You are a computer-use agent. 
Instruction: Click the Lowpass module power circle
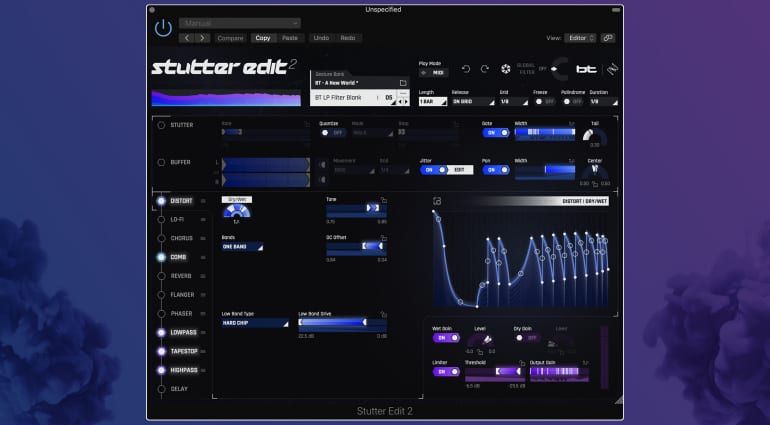(161, 333)
